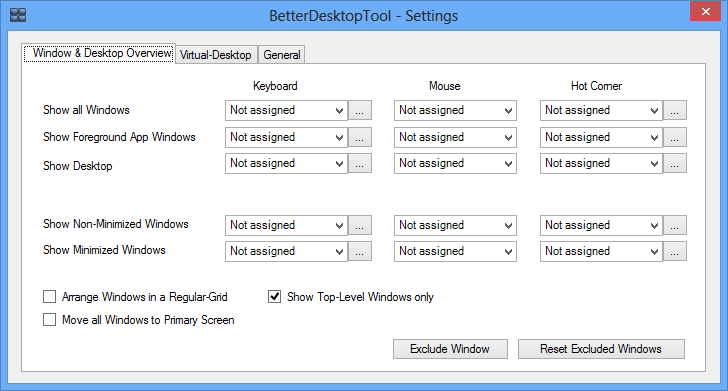728x391 pixels.
Task: Click the Keyboard column header text
Action: tap(275, 86)
